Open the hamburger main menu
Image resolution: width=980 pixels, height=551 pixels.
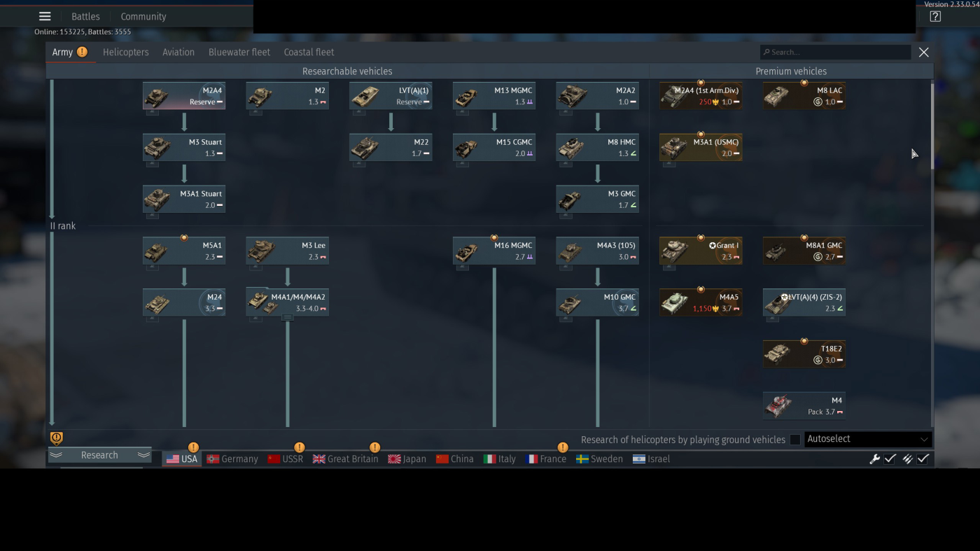coord(45,16)
